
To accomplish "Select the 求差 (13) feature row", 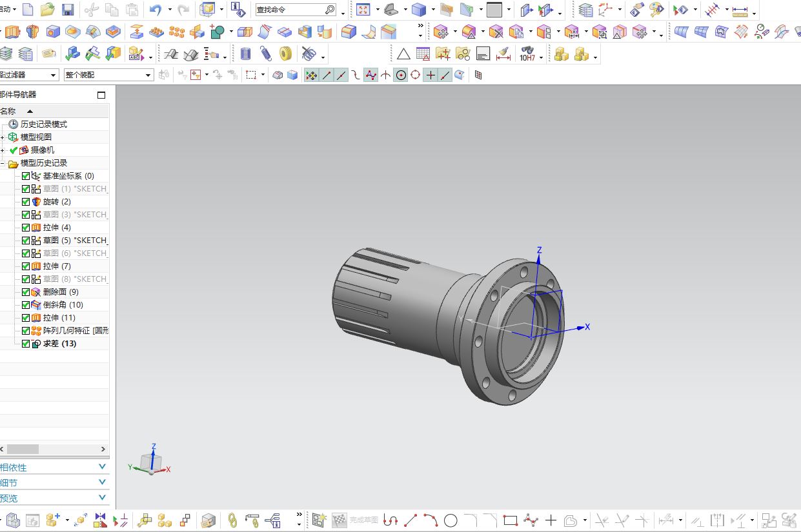I will click(59, 344).
